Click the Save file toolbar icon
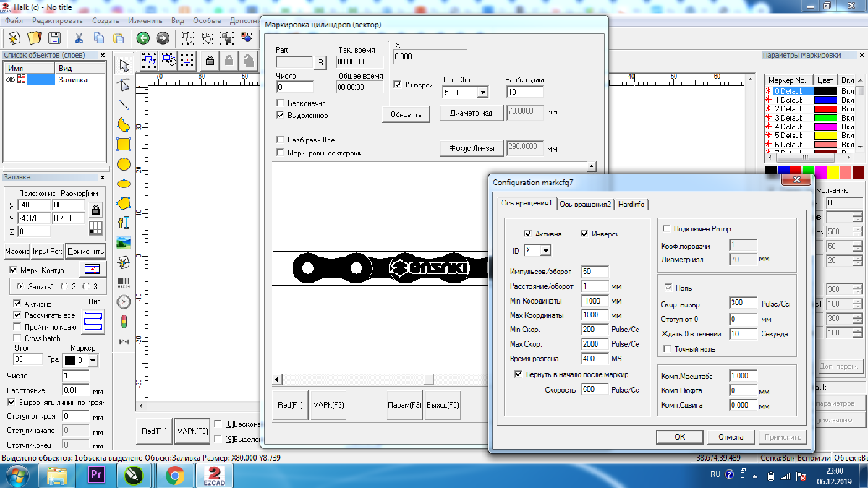This screenshot has height=488, width=868. pyautogui.click(x=54, y=38)
